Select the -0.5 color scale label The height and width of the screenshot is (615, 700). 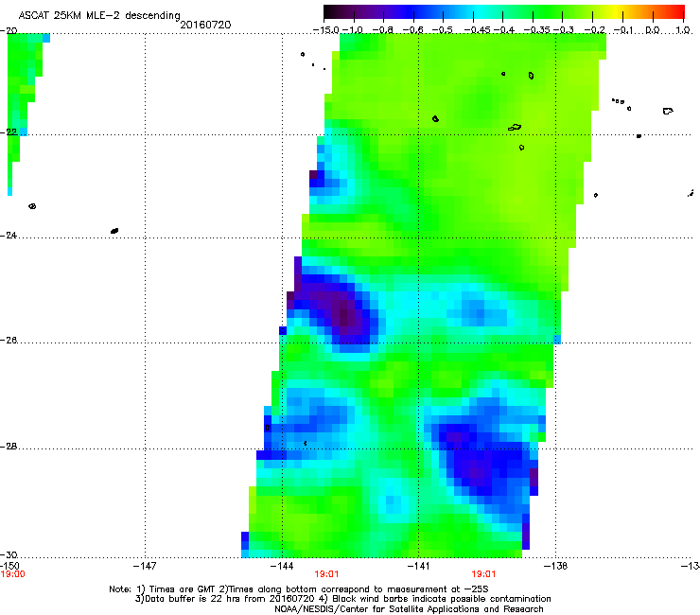(x=443, y=30)
